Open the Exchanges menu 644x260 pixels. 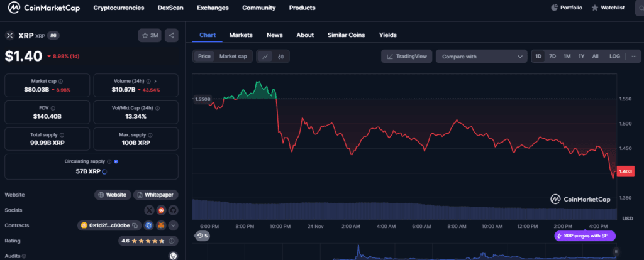(x=213, y=8)
